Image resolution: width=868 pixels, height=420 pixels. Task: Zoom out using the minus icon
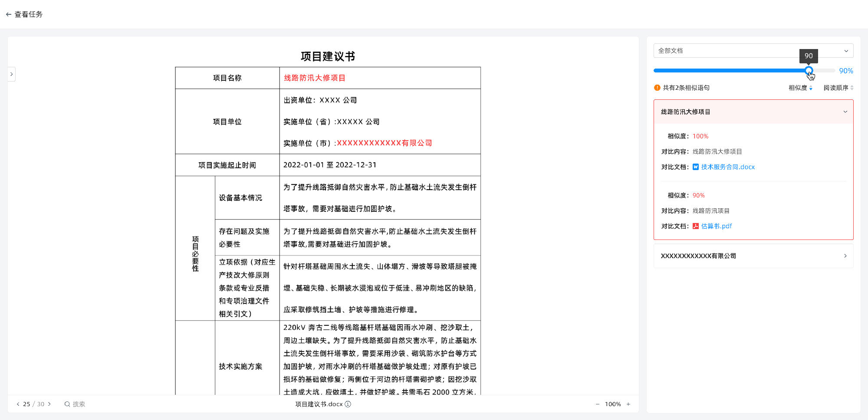(x=597, y=404)
